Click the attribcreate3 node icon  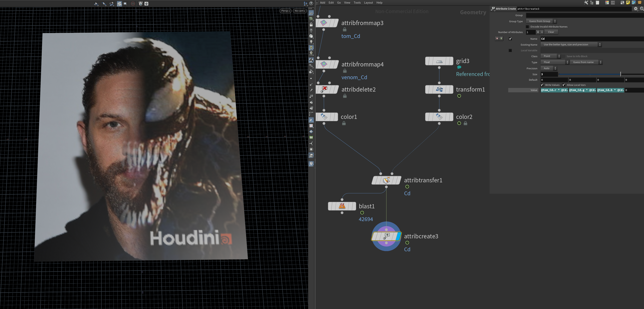386,236
